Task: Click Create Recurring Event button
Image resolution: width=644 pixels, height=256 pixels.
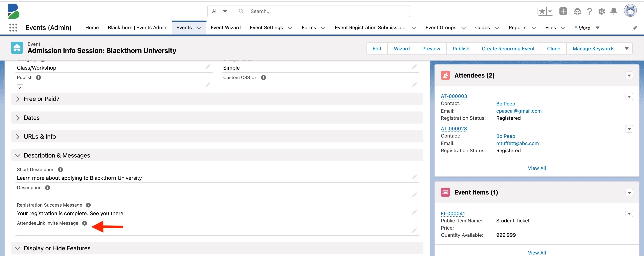Action: [x=508, y=48]
